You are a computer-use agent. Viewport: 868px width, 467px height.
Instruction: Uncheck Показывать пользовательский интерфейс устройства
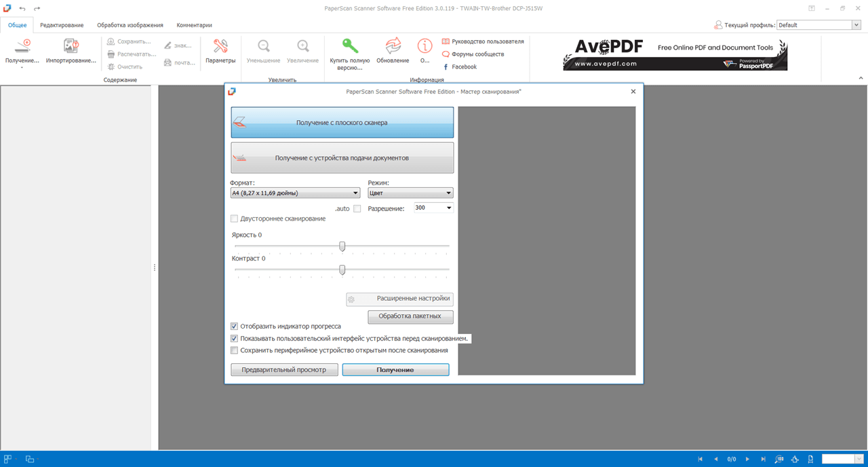coord(235,338)
